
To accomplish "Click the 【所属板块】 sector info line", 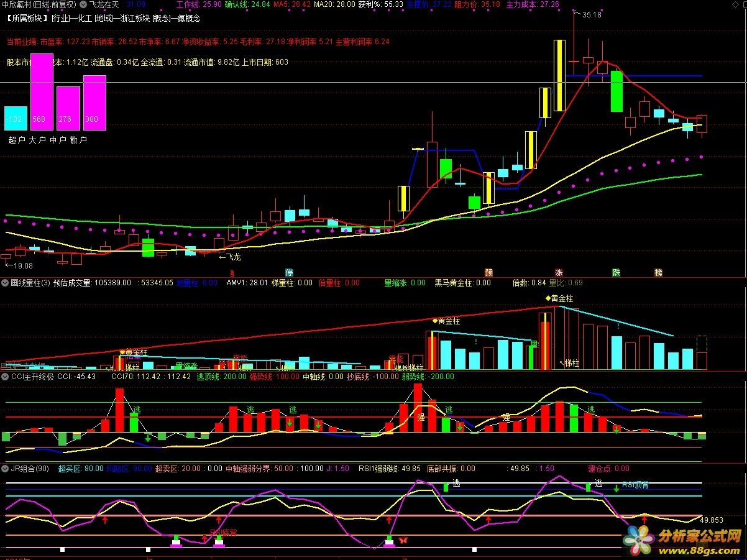I will (103, 18).
